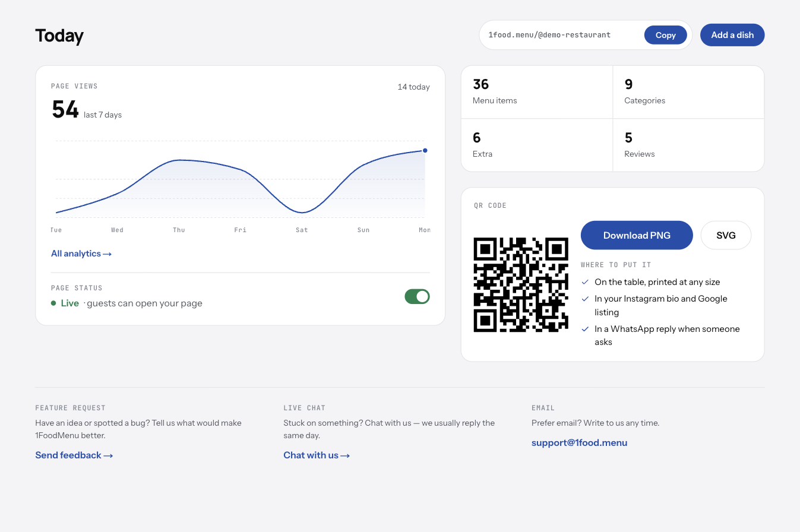
Task: Click the "last 7 days" label
Action: pyautogui.click(x=103, y=115)
